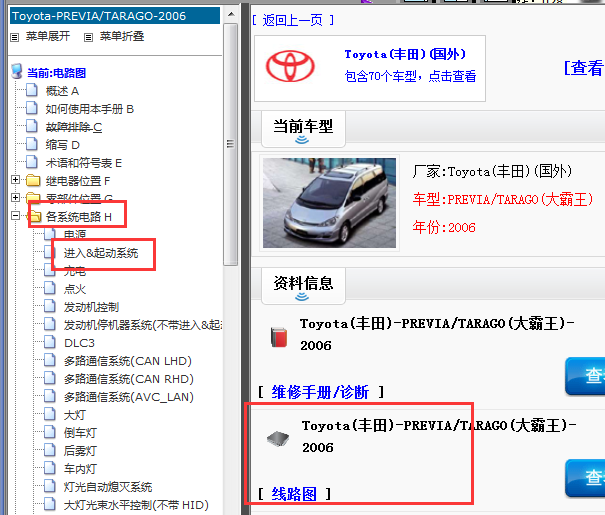The image size is (605, 515).
Task: Click the page icon beside 发动机控制
Action: pos(49,306)
